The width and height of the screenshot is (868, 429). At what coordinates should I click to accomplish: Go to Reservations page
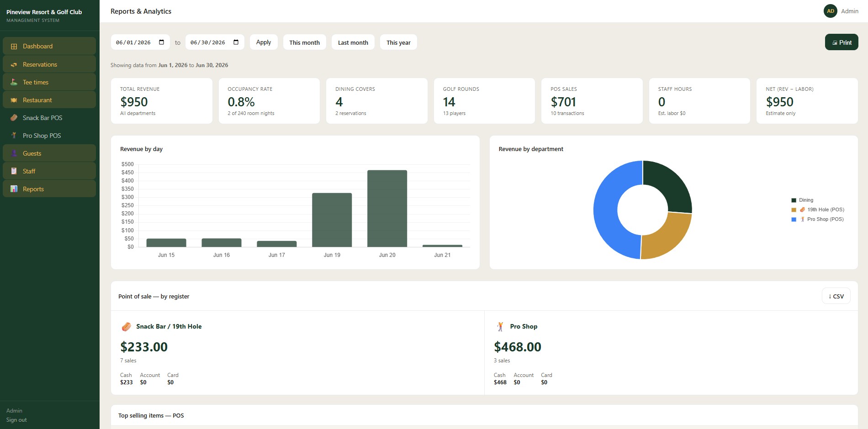49,64
